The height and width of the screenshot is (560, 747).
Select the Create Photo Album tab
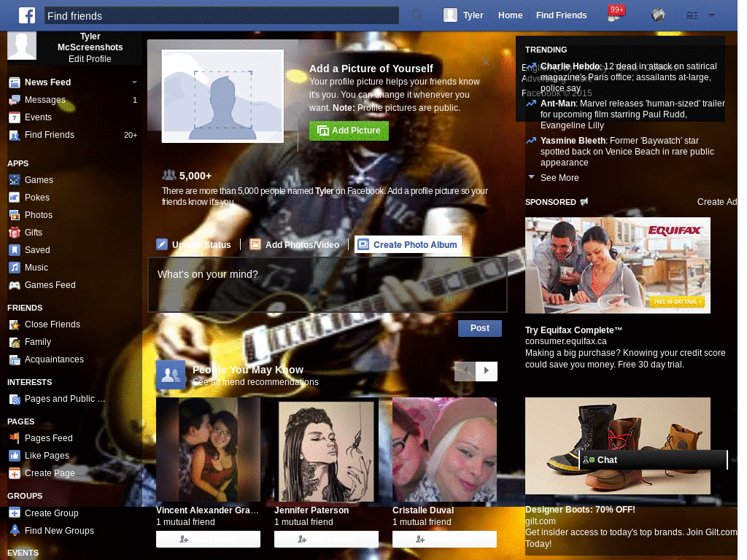(x=408, y=245)
